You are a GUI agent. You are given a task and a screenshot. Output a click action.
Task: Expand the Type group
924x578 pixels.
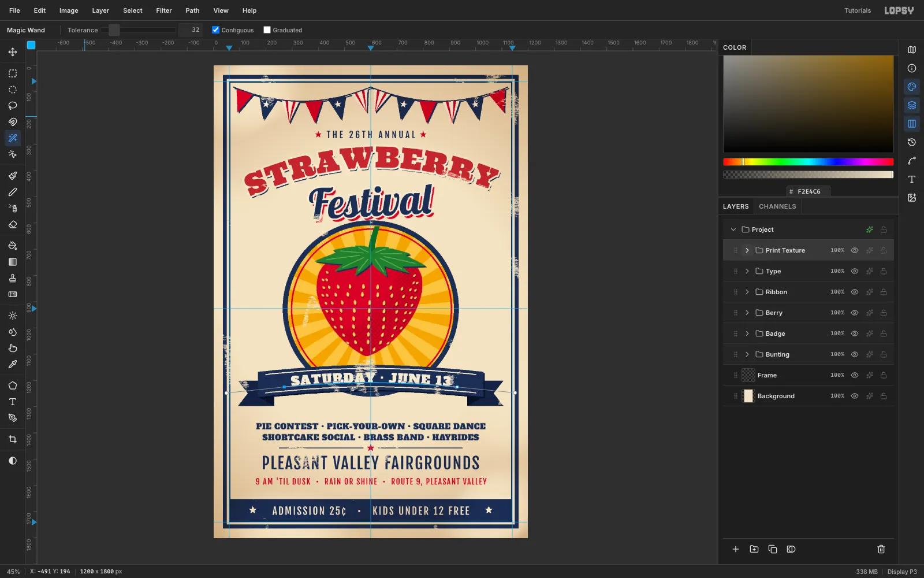pos(747,271)
